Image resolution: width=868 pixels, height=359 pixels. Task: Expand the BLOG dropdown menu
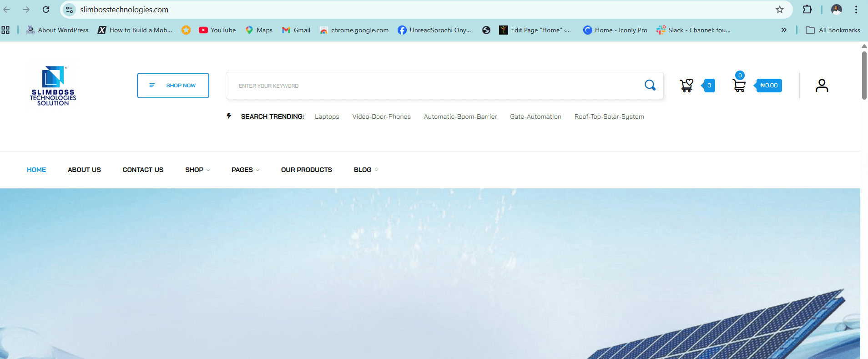[366, 170]
